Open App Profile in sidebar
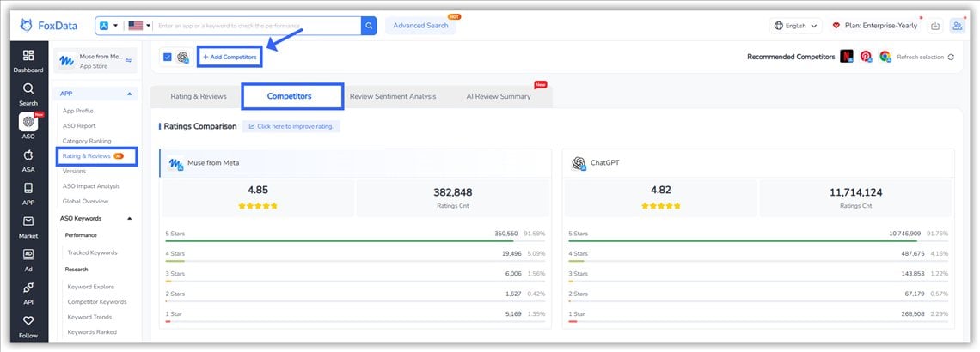 [77, 111]
